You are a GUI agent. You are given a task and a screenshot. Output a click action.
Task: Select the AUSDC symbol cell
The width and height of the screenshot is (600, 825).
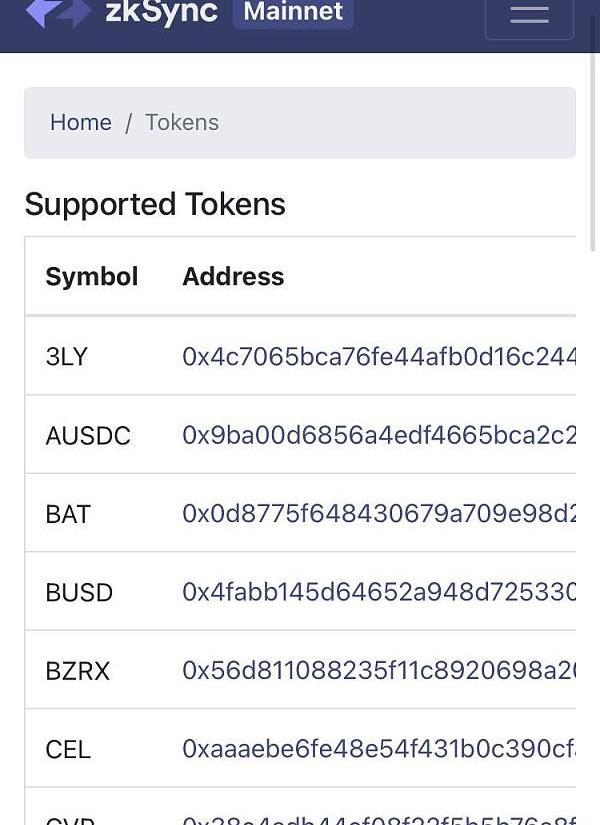coord(88,436)
